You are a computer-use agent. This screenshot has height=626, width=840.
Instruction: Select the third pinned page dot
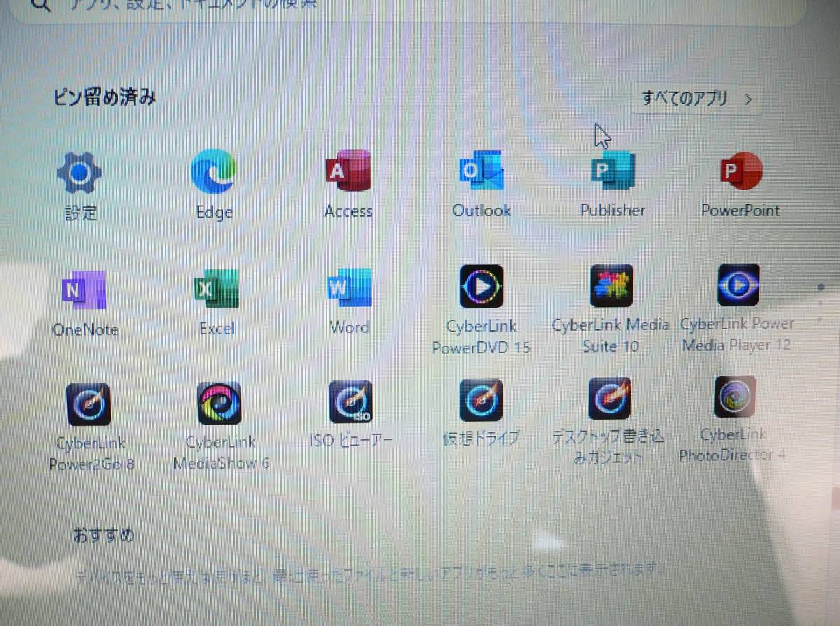click(820, 319)
